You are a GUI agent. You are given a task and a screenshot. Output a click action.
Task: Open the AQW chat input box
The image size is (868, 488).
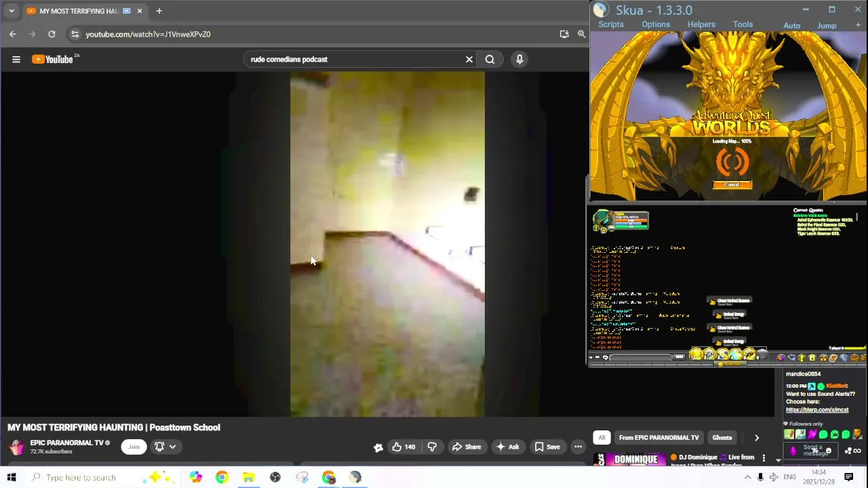coord(641,357)
